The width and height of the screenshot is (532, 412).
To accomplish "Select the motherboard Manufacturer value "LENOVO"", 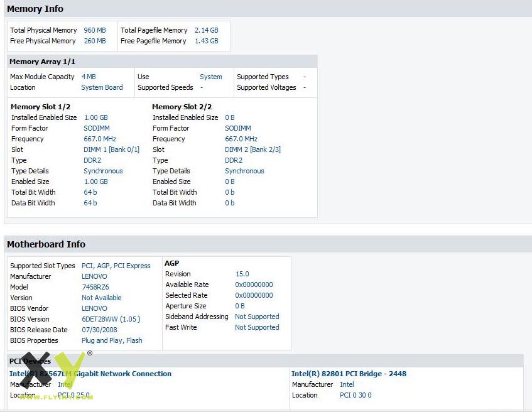I will (x=94, y=276).
